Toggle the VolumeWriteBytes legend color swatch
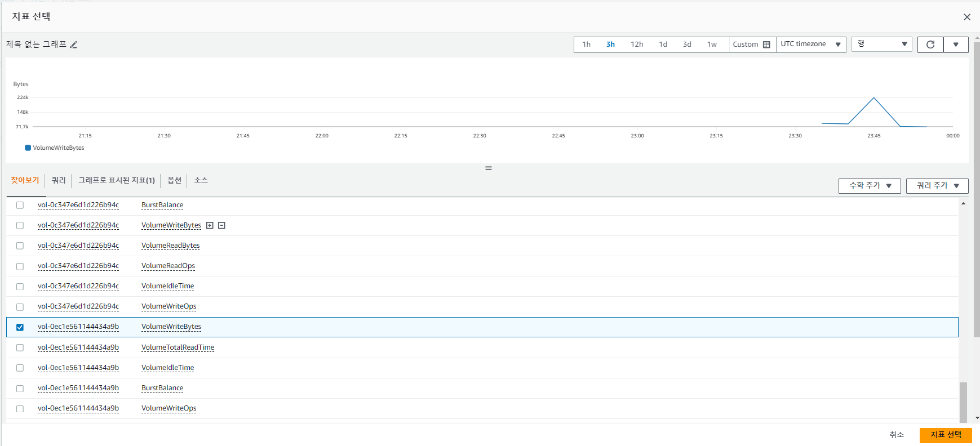The height and width of the screenshot is (446, 980). click(x=28, y=148)
